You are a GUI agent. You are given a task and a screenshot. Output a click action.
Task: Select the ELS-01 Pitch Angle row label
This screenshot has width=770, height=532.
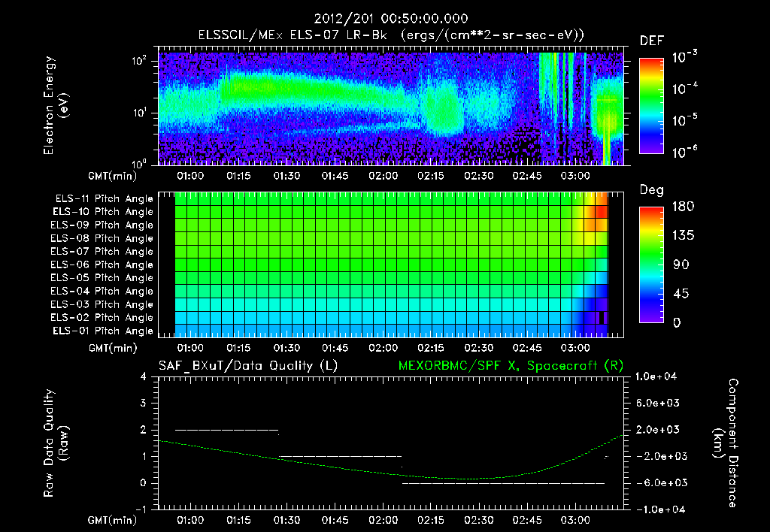coord(103,331)
